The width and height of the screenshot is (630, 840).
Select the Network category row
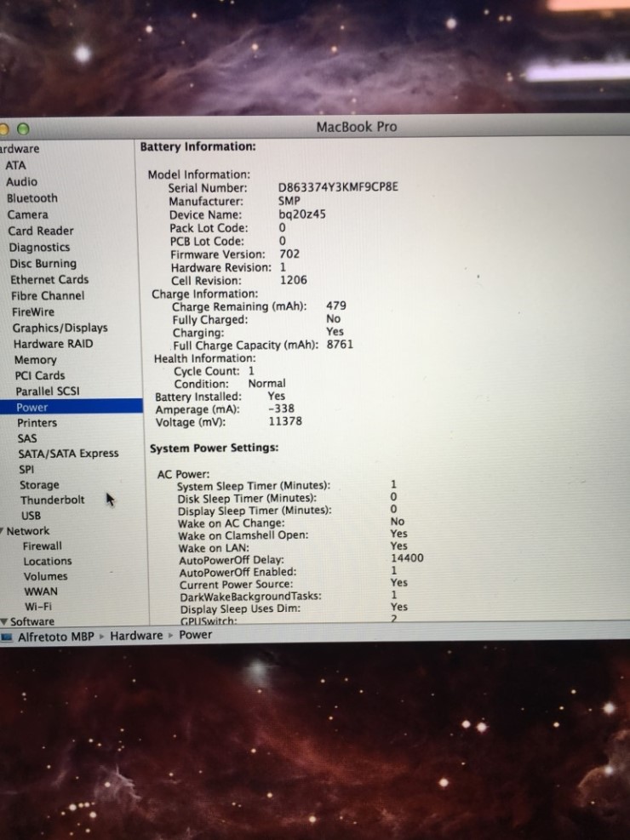(28, 531)
